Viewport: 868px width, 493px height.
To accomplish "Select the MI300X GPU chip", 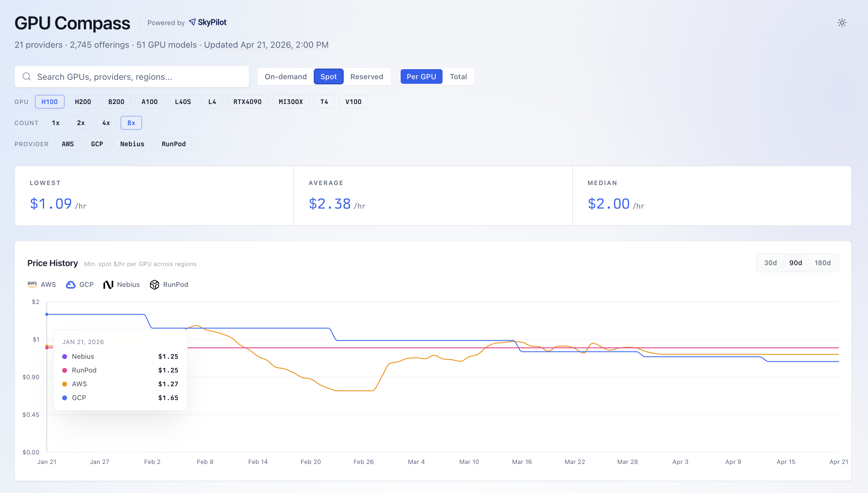I will click(290, 102).
